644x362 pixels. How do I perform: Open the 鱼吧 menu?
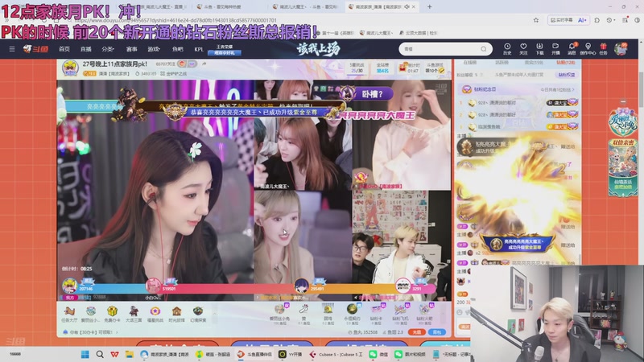[x=177, y=49]
